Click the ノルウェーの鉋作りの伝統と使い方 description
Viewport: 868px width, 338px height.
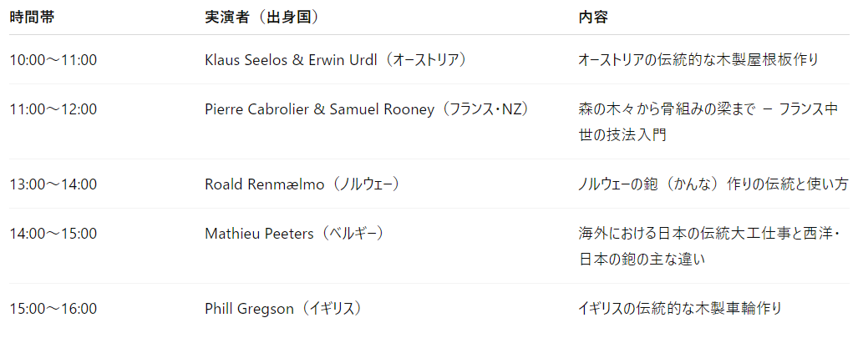[713, 184]
